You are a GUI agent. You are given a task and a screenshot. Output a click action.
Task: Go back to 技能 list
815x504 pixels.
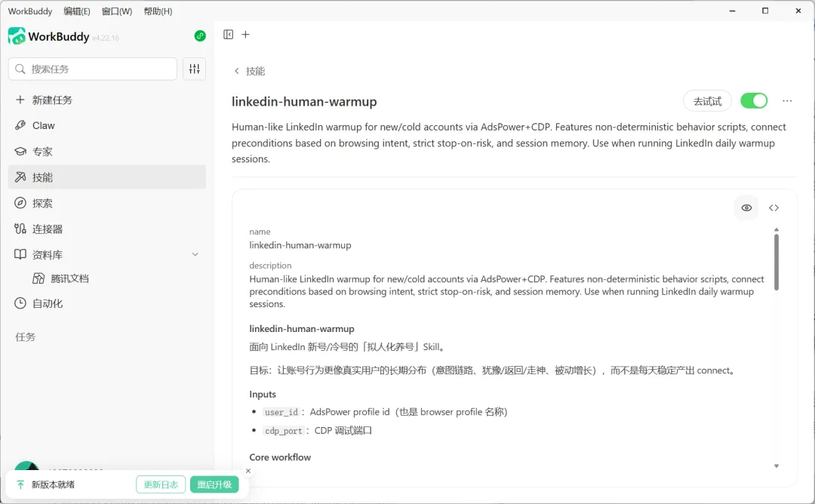(x=250, y=71)
